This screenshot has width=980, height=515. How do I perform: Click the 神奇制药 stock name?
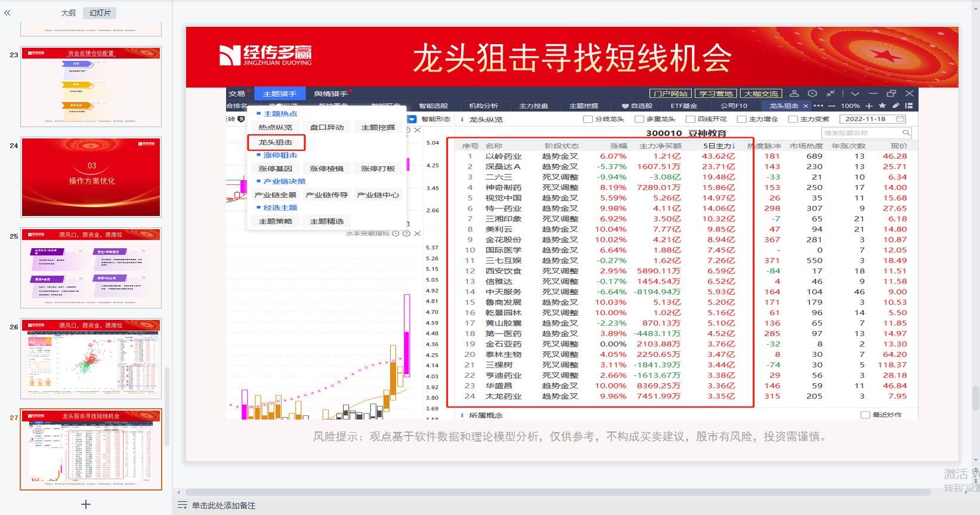[x=503, y=187]
